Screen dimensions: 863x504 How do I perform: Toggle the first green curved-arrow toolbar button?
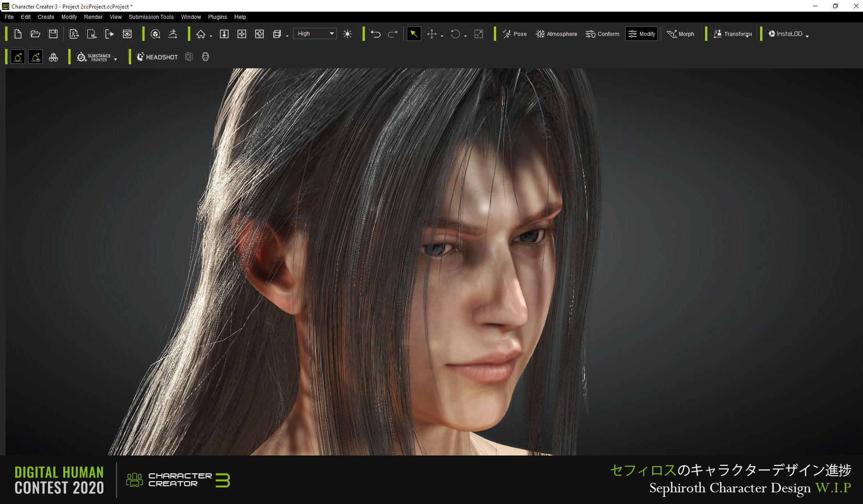[x=18, y=57]
